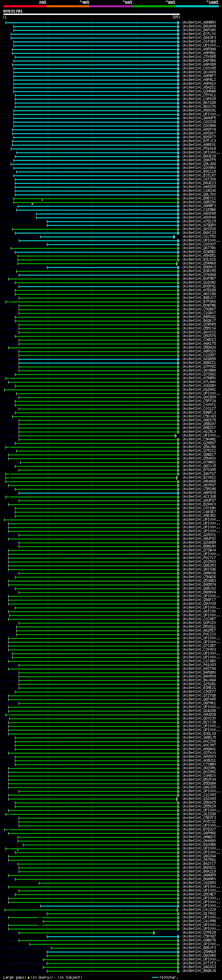
Task: Go to UniRef100_Q9LUD4 entry
Action: coord(199,164)
